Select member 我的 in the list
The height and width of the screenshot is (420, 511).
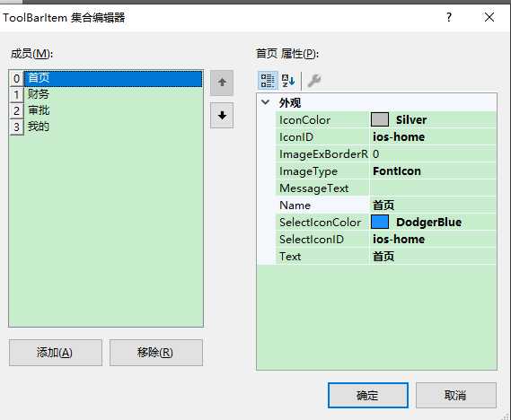pyautogui.click(x=113, y=127)
